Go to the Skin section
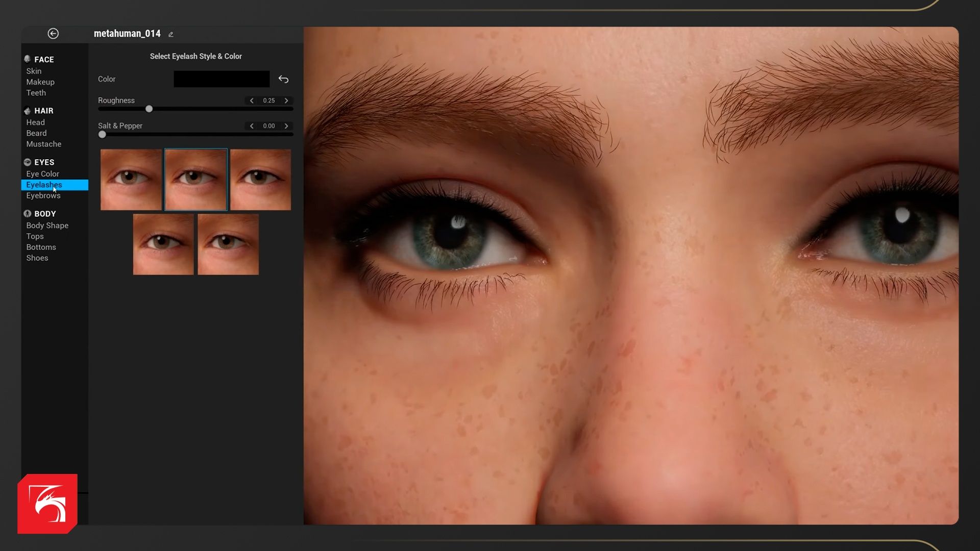The image size is (980, 551). 34,71
